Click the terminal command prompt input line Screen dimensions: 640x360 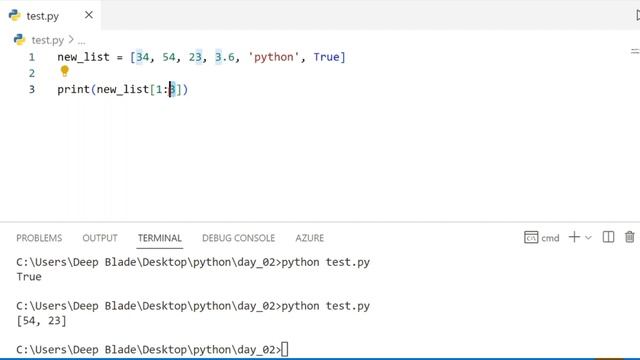pos(152,350)
